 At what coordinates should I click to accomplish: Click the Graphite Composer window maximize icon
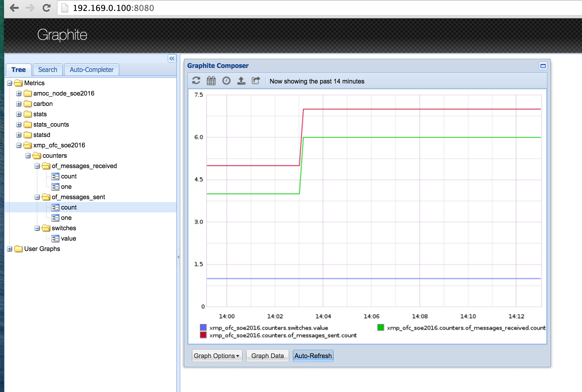click(x=543, y=66)
